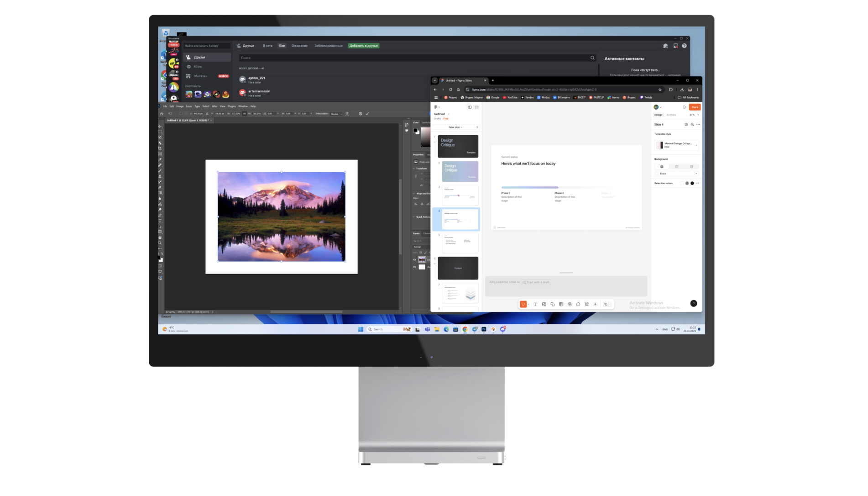Toggle Figma single slide view icon
This screenshot has width=868, height=496.
click(470, 107)
